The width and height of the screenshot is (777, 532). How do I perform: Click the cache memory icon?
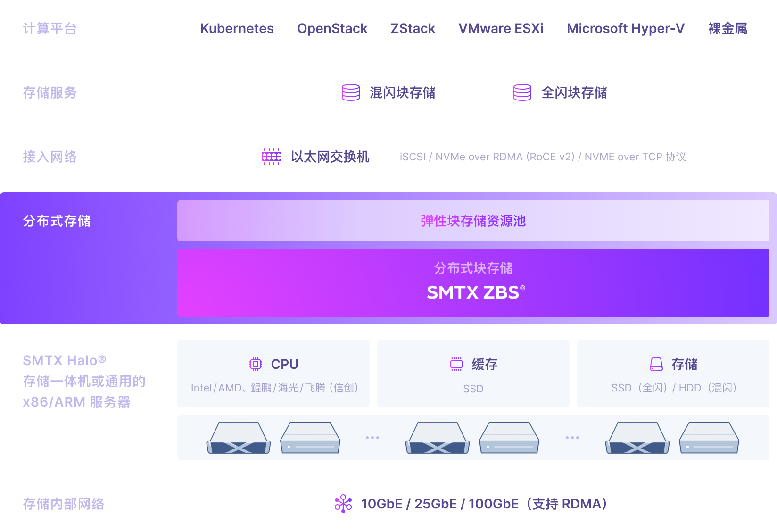[456, 364]
